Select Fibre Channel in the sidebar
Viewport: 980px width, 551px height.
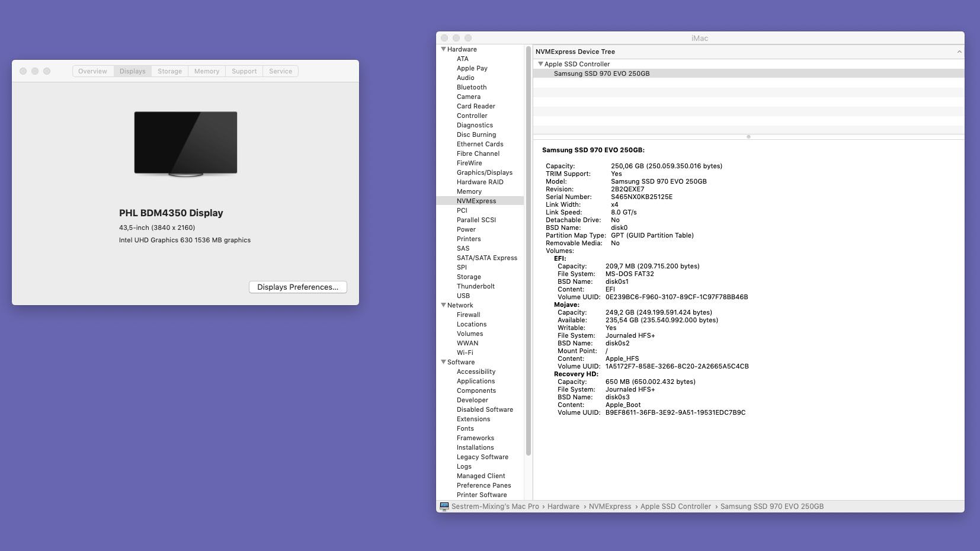click(x=478, y=153)
